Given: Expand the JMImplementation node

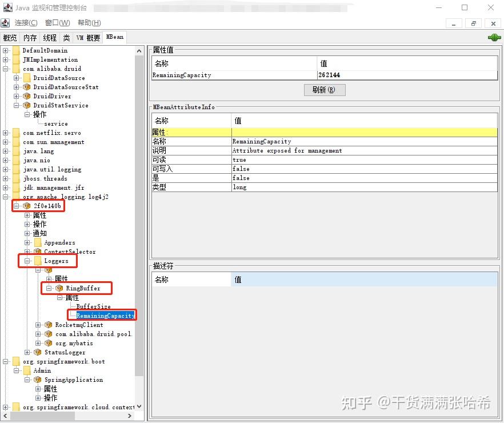Looking at the screenshot, I should point(6,59).
